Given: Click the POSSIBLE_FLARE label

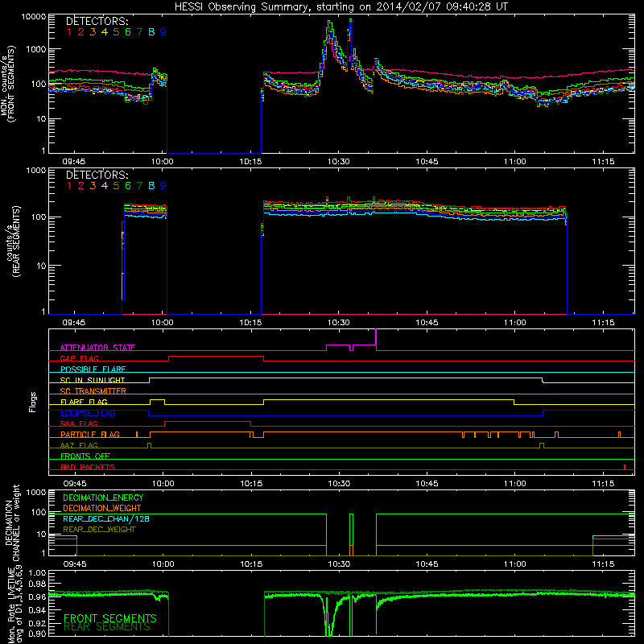Looking at the screenshot, I should [93, 369].
